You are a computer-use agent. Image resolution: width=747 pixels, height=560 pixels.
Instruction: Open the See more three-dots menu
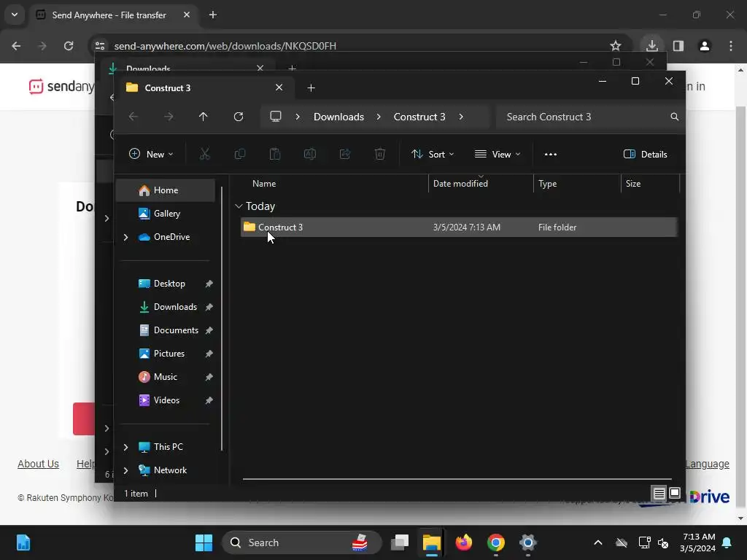(550, 155)
